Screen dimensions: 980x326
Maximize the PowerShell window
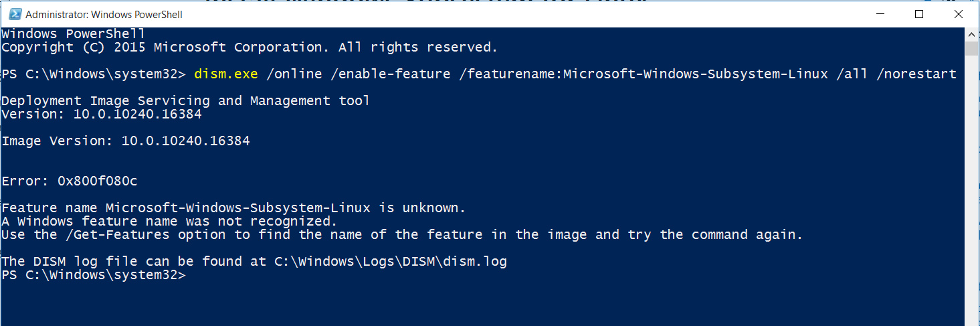pos(919,14)
